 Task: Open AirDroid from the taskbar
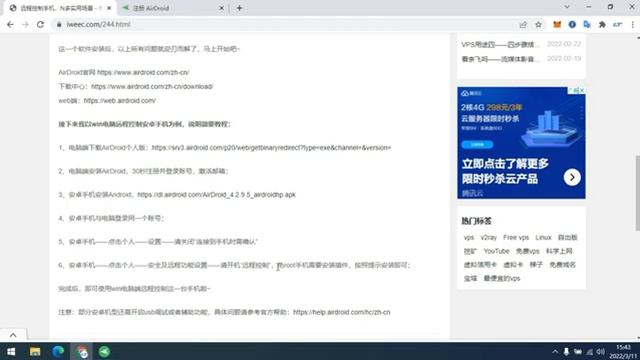coord(104,351)
